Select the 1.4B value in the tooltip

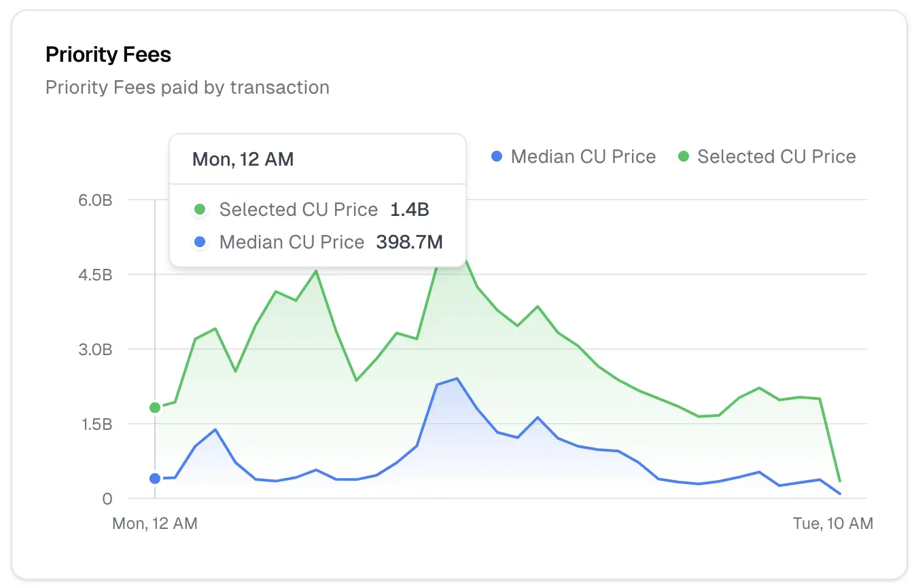click(409, 210)
